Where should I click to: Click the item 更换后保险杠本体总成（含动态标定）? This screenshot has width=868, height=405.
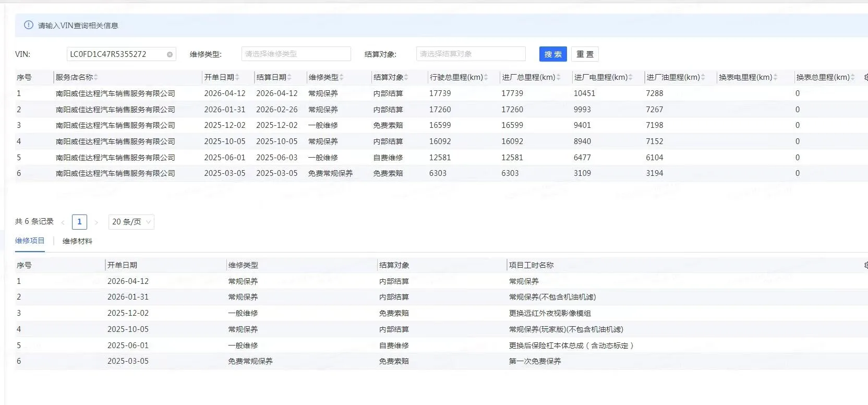(571, 346)
